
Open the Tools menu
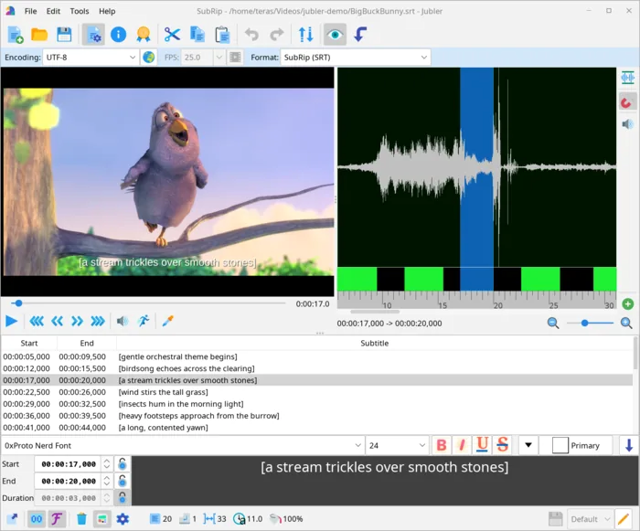tap(79, 11)
